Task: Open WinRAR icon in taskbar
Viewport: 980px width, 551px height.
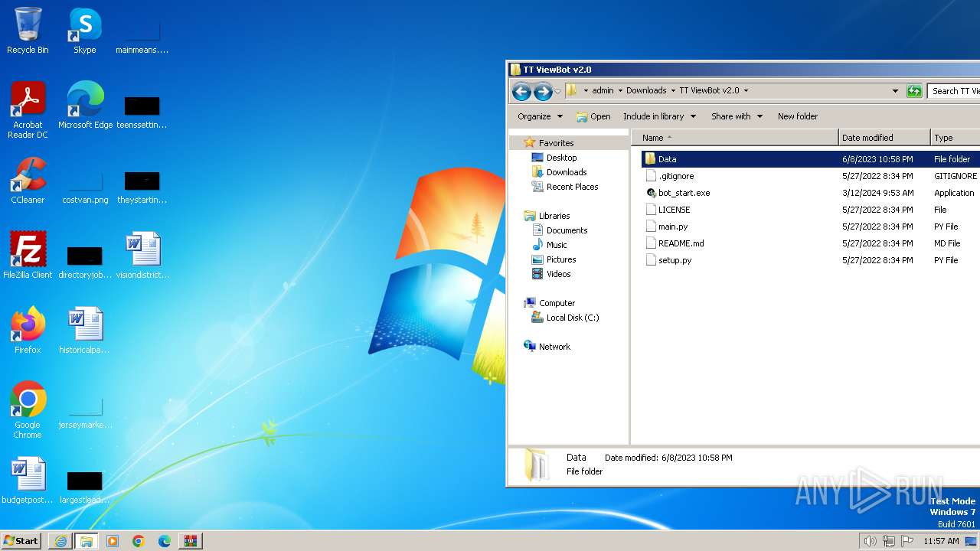Action: (191, 541)
